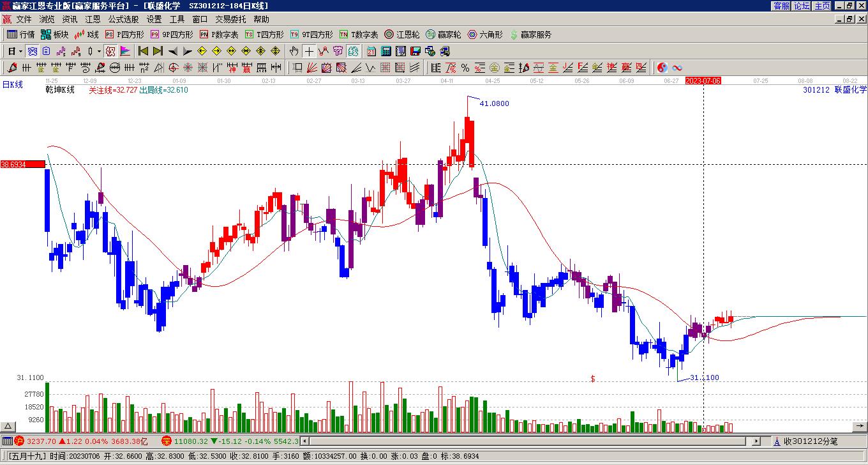The height and width of the screenshot is (465, 868).
Task: Open the 9P四方形 tool
Action: 172,34
